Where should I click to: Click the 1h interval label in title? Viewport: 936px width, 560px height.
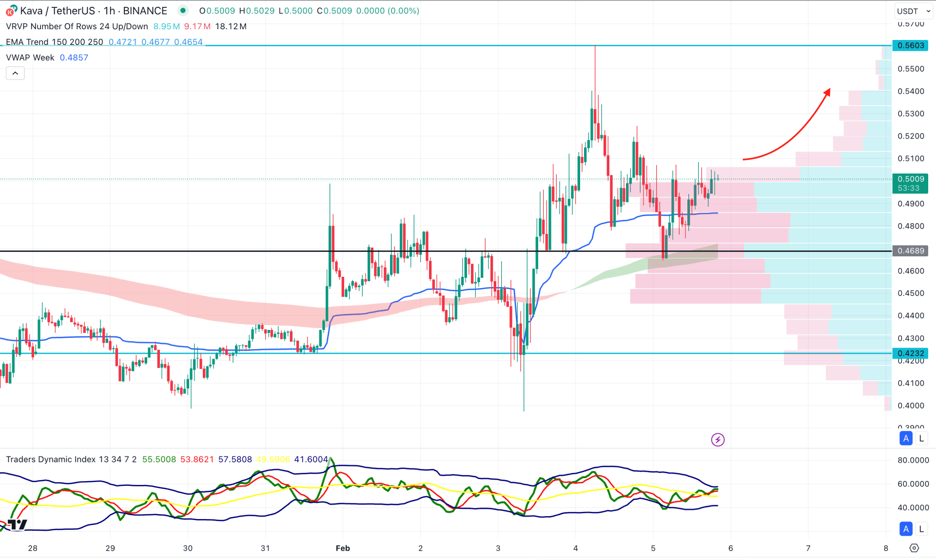(109, 11)
